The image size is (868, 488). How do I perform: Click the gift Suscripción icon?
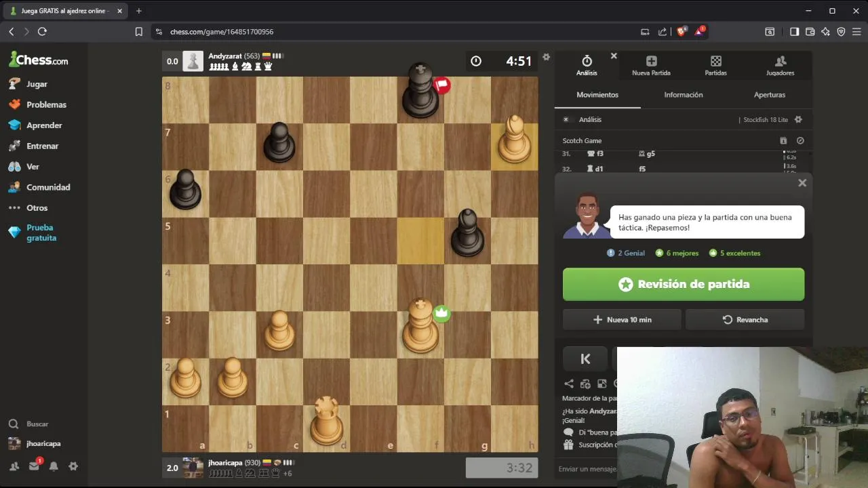tap(568, 445)
